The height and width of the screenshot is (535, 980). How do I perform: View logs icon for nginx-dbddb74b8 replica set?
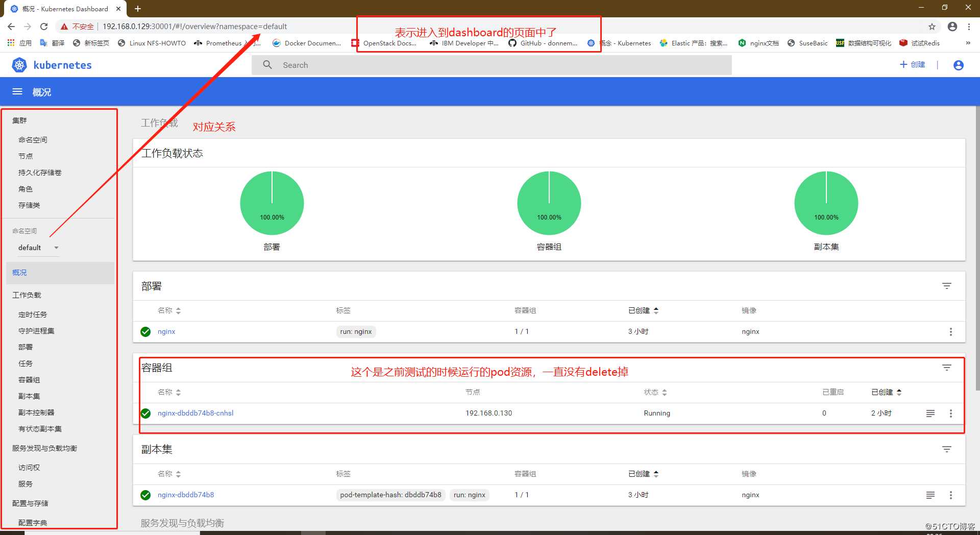[930, 495]
